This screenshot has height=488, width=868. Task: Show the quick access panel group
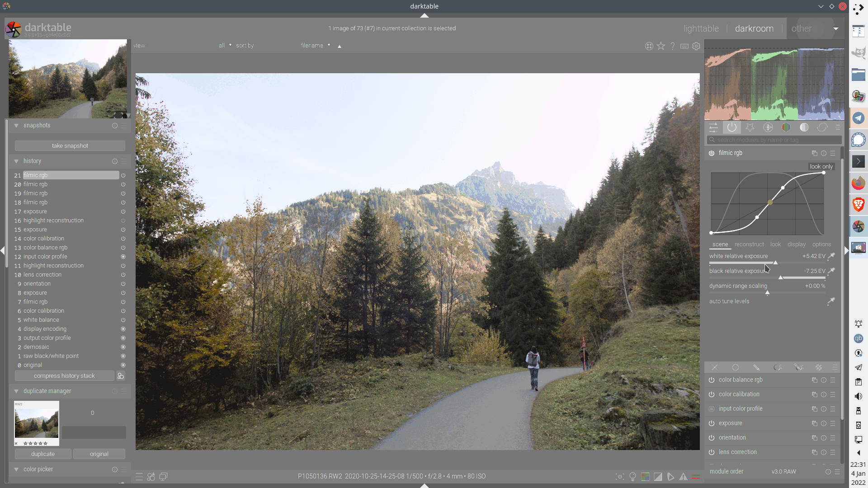click(x=713, y=127)
